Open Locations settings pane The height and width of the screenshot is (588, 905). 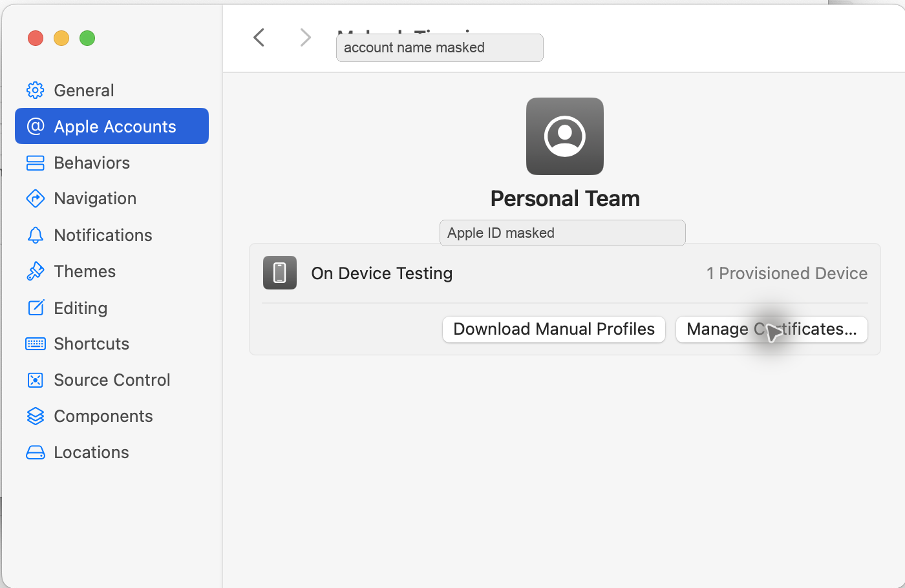click(x=112, y=452)
